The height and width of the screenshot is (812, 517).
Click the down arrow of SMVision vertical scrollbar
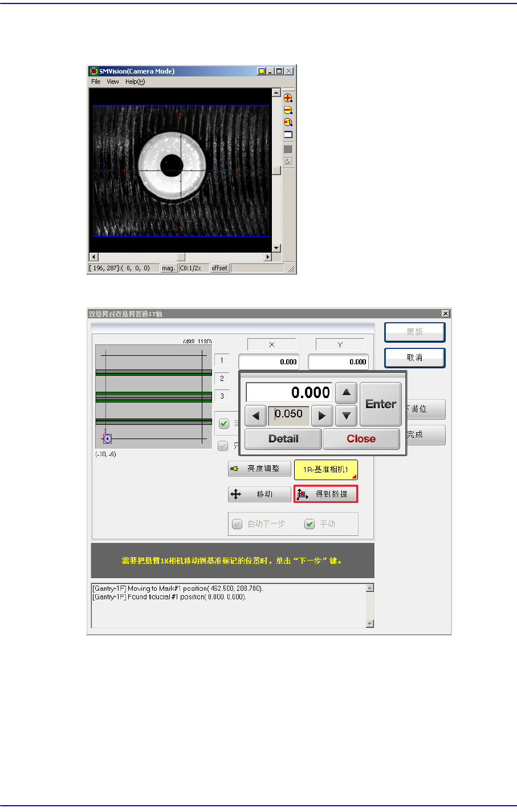pos(276,248)
